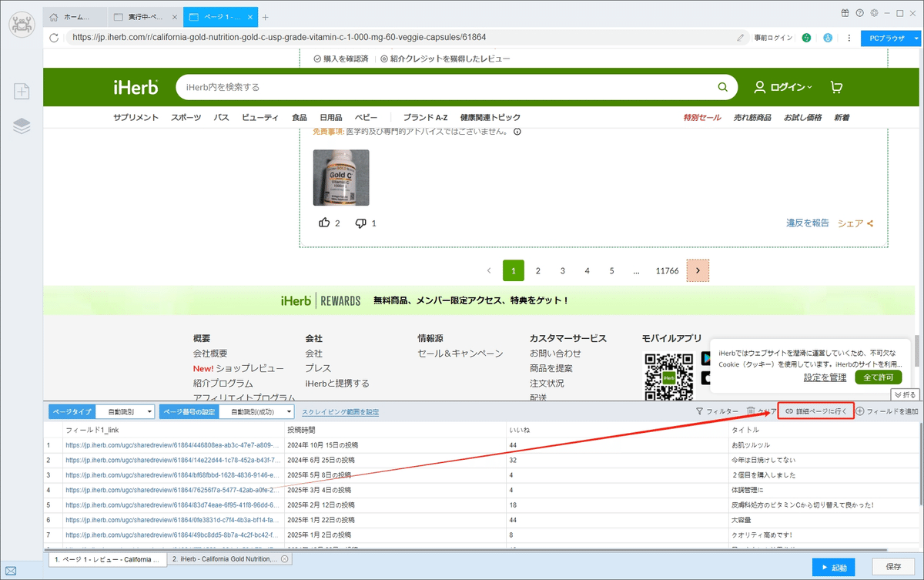Screen dimensions: 924x580
Task: Click the iHerb logo
Action: (x=136, y=87)
